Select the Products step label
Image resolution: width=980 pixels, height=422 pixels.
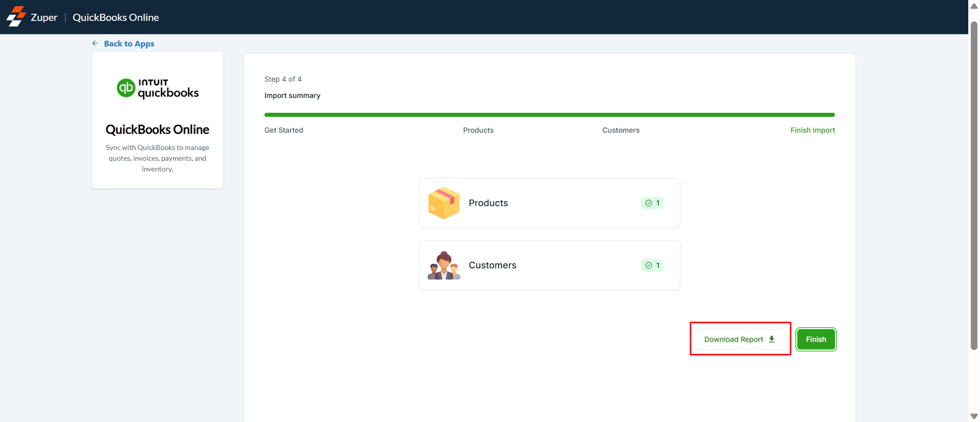point(478,130)
